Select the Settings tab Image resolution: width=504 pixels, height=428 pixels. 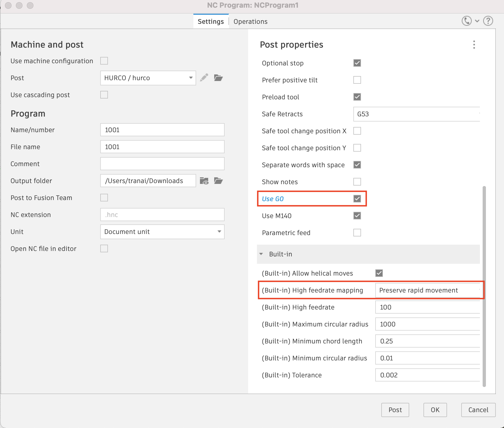[211, 22]
